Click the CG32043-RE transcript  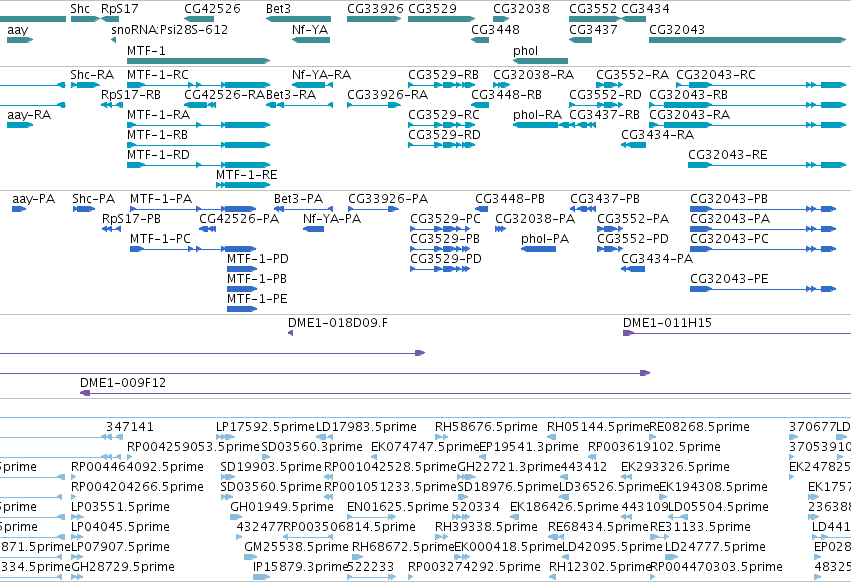pyautogui.click(x=767, y=165)
